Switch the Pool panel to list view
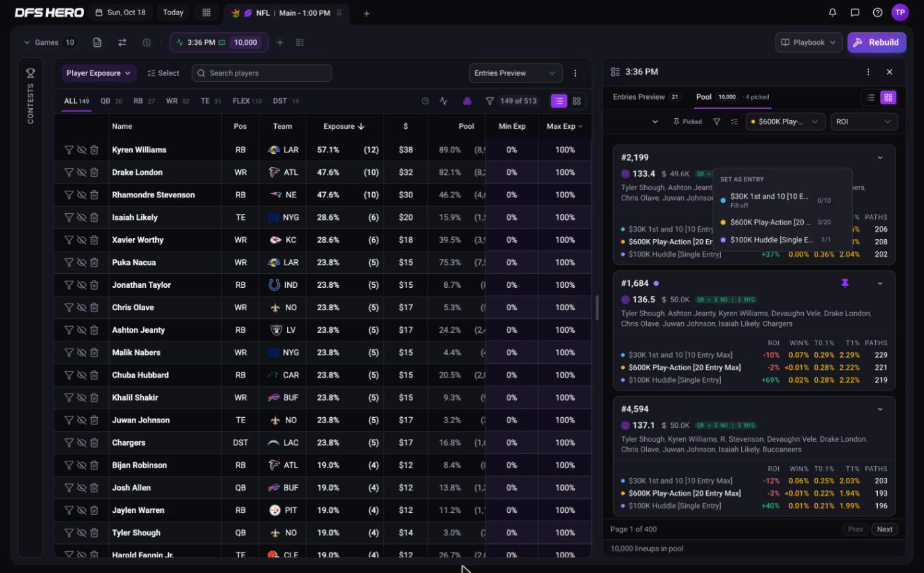This screenshot has width=924, height=573. pos(871,97)
